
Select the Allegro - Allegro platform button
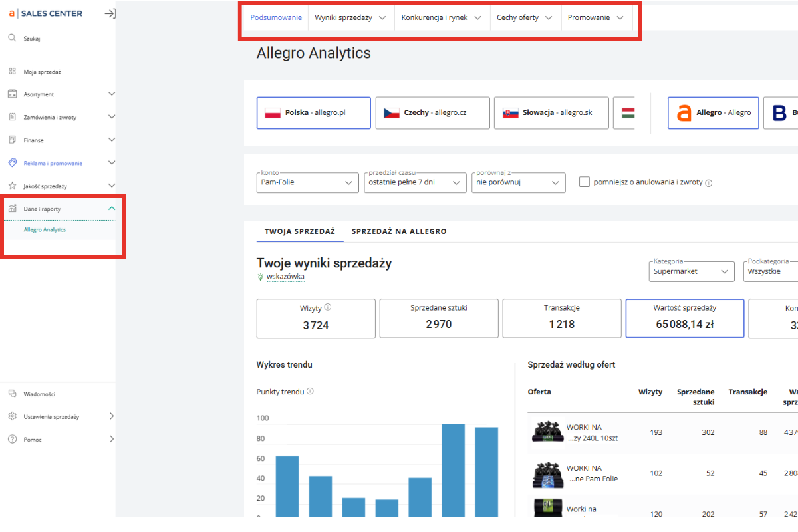click(714, 113)
